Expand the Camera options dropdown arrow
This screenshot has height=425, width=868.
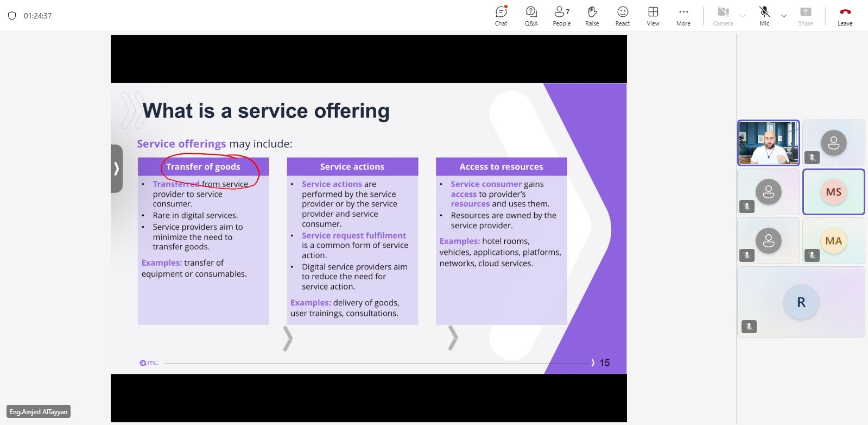[743, 16]
